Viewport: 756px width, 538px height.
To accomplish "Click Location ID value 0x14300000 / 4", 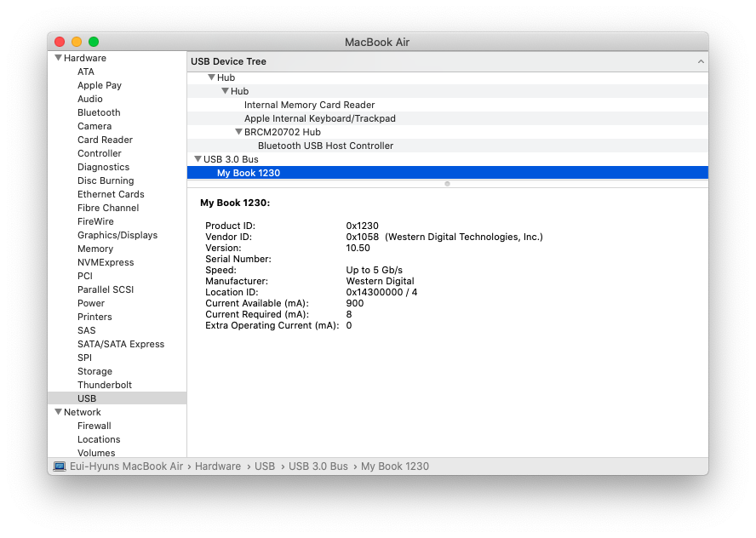I will 382,292.
